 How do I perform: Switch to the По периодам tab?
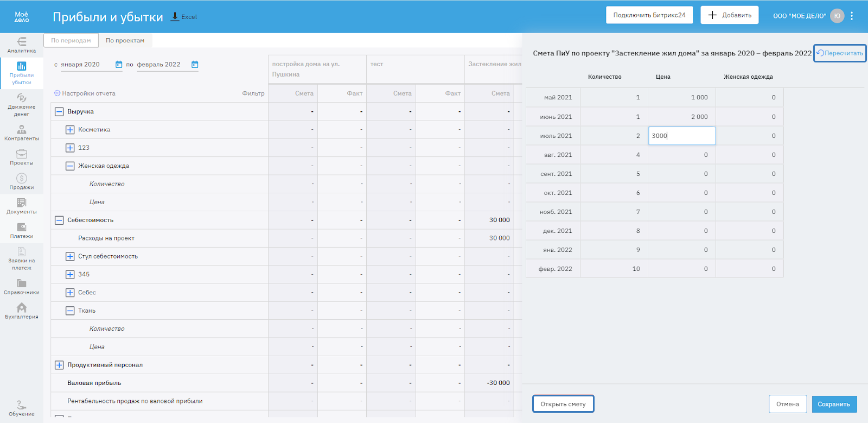coord(71,41)
